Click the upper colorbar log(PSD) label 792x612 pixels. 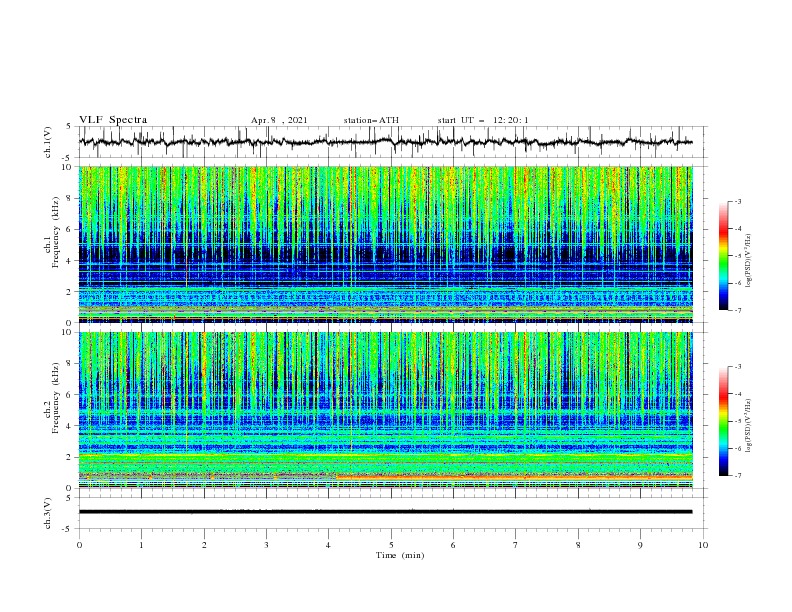[748, 261]
